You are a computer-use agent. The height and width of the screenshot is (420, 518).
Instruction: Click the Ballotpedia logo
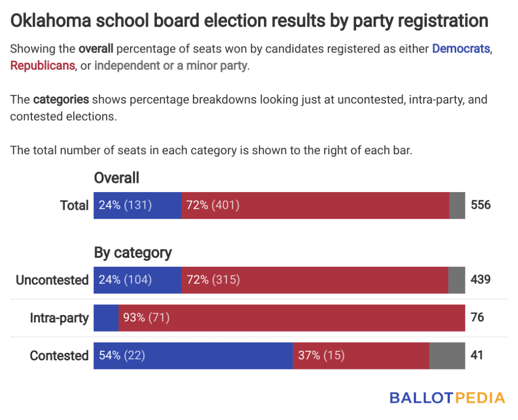click(447, 398)
